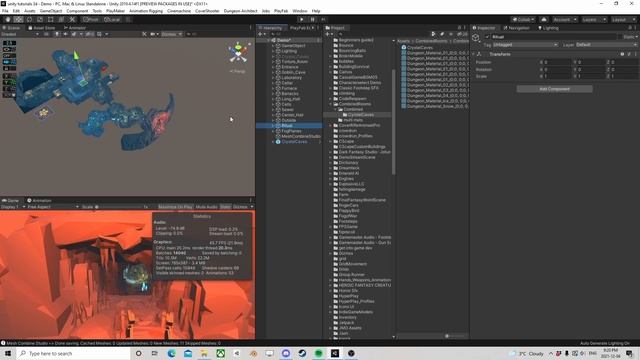Open the GameObject menu
The image size is (640, 360).
click(x=51, y=11)
